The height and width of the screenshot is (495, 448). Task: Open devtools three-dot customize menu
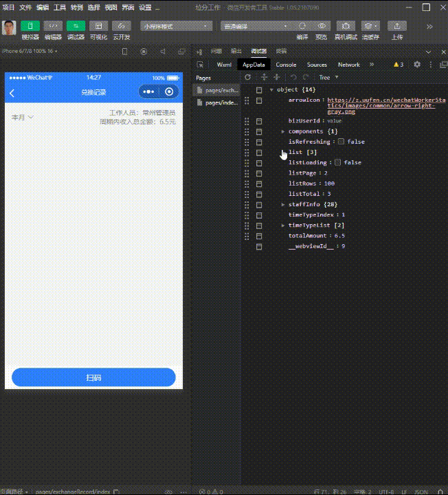tap(431, 65)
